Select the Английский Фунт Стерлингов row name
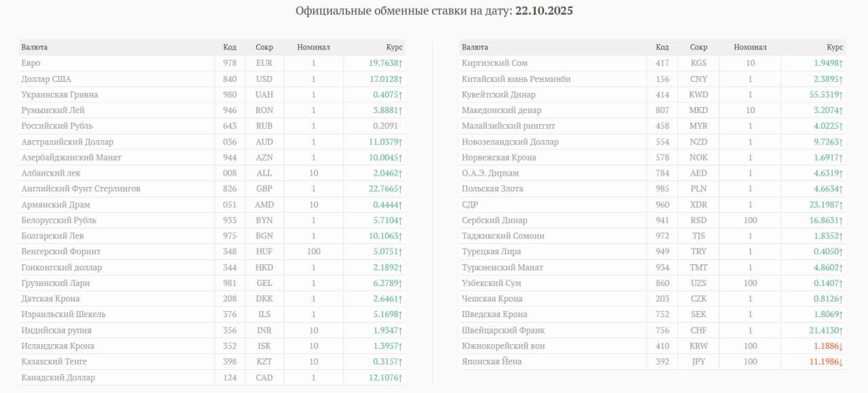 (x=81, y=189)
